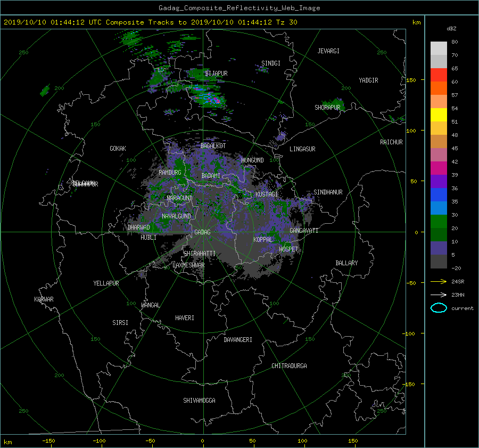Click the HOSPET city label
This screenshot has width=479, height=448.
pyautogui.click(x=288, y=249)
